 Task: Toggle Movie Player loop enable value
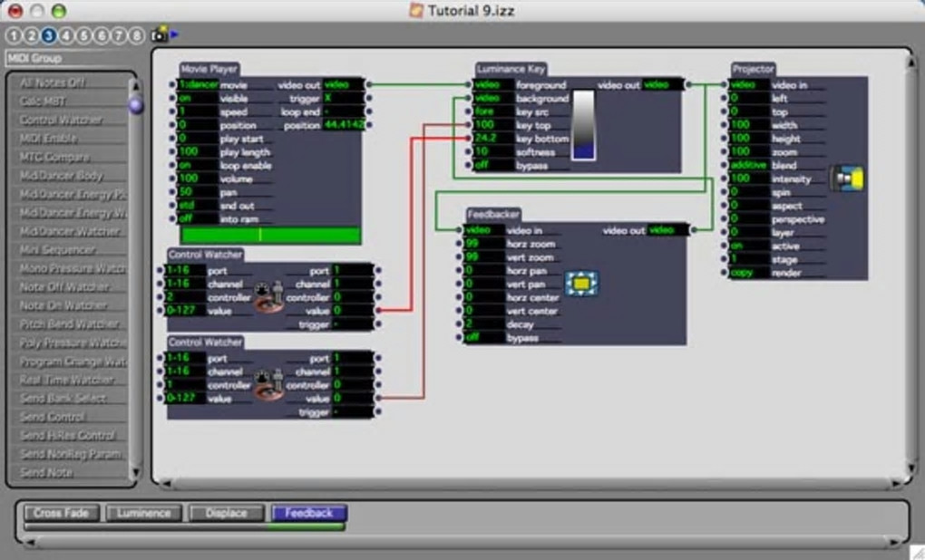click(x=198, y=166)
